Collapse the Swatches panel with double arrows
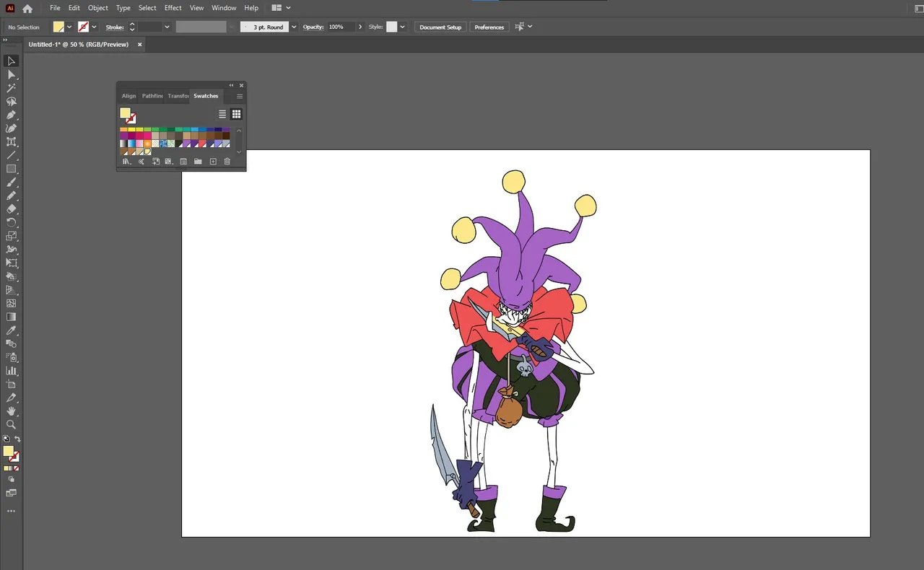The height and width of the screenshot is (570, 924). [x=232, y=85]
